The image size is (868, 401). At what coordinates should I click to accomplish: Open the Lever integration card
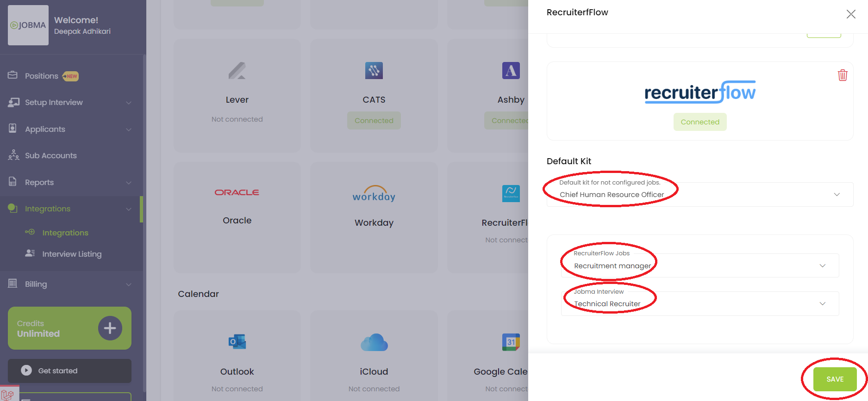click(x=237, y=96)
